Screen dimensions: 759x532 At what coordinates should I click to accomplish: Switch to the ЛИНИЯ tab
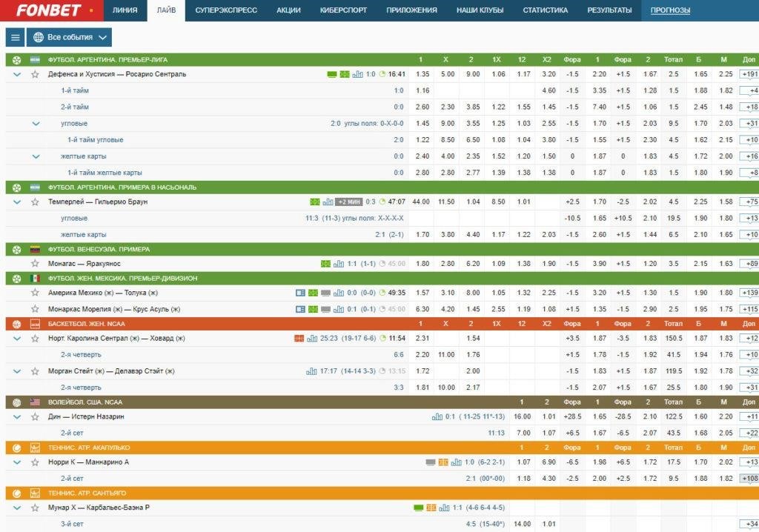[x=125, y=10]
